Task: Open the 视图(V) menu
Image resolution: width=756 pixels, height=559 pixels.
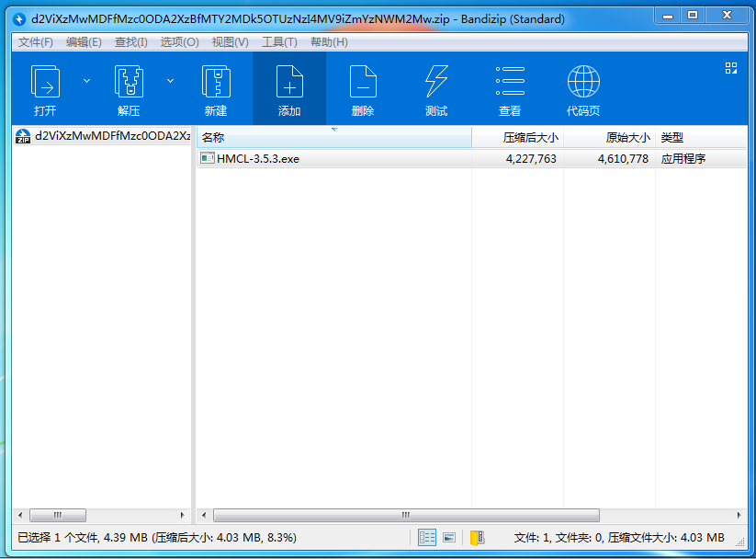Action: coord(231,42)
